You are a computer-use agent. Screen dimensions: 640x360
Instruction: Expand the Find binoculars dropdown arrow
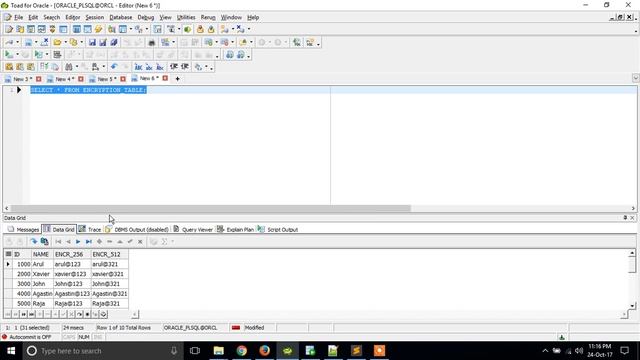[77, 67]
